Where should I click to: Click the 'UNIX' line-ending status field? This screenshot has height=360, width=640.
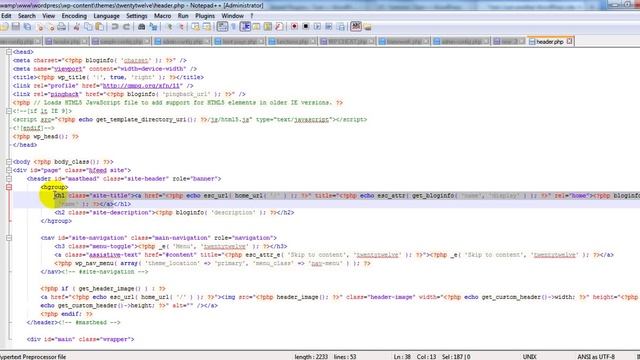pos(530,357)
